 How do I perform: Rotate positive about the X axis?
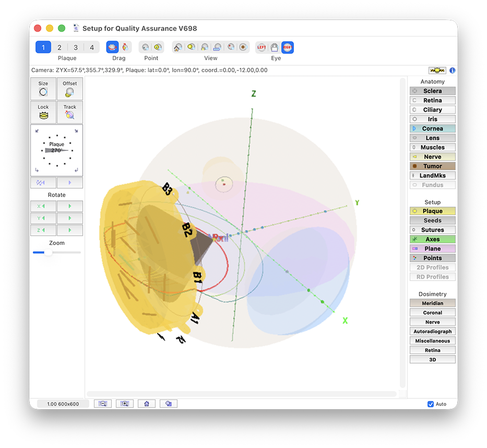coord(69,206)
